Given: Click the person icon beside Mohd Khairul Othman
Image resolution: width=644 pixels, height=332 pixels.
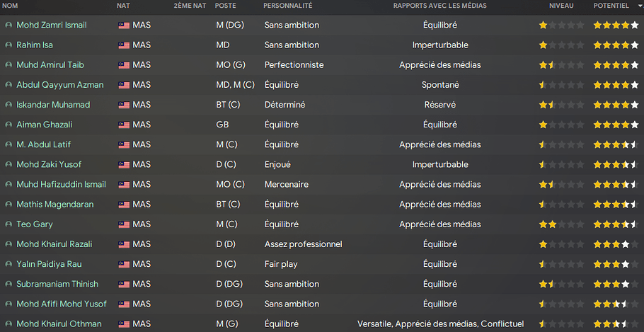Looking at the screenshot, I should tap(8, 324).
